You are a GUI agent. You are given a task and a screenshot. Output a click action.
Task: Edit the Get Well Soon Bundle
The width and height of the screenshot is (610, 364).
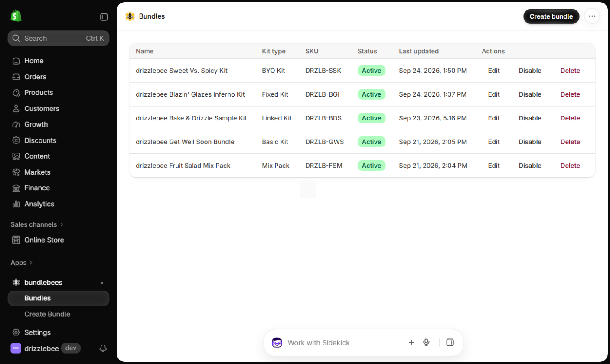[494, 142]
